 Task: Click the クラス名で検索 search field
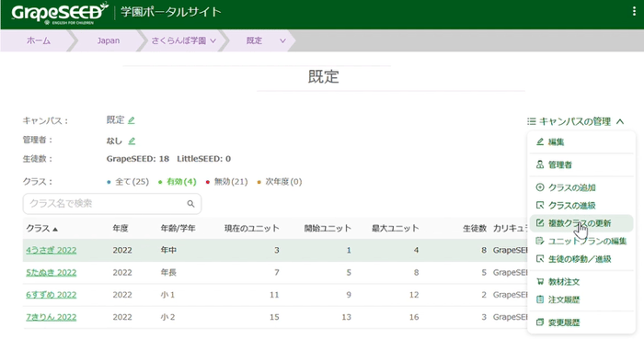pyautogui.click(x=112, y=204)
